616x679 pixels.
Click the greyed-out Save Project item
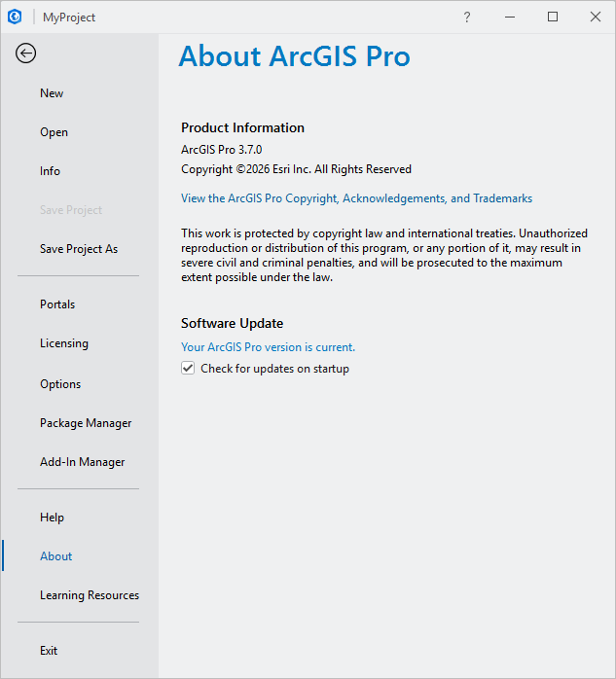(71, 210)
